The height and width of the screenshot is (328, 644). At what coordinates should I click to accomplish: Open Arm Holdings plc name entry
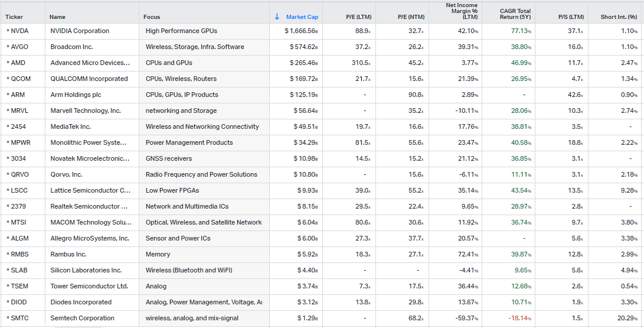(76, 95)
